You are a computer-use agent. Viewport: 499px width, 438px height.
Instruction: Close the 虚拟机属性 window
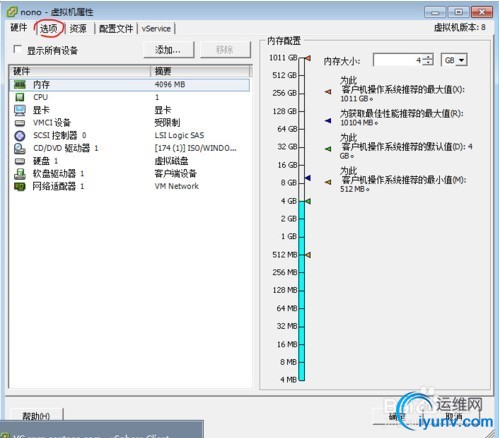coord(482,13)
